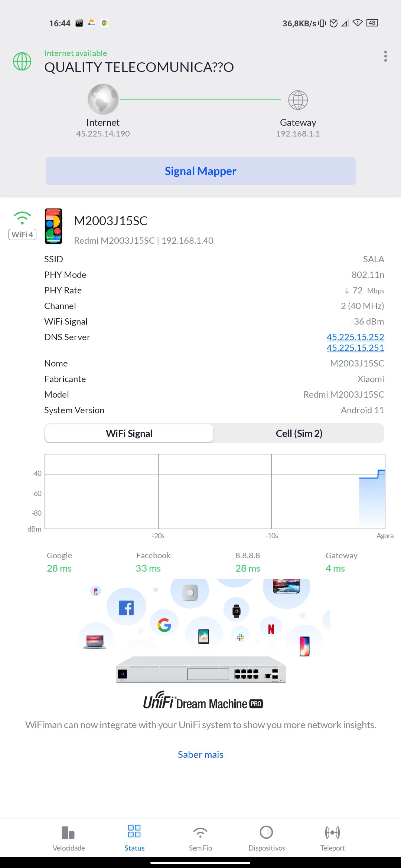Viewport: 401px width, 868px height.
Task: Tap the Gateway latency 4 ms
Action: 335,568
